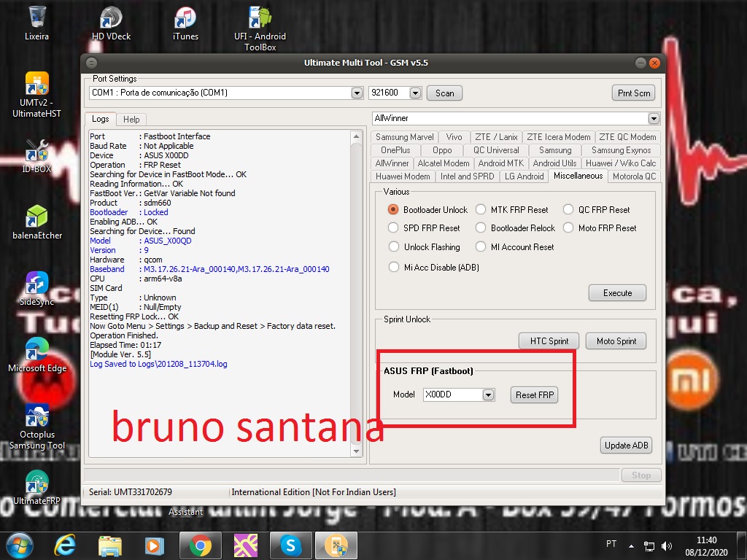Switch to the Huawei Modem tab
747x560 pixels.
click(x=403, y=176)
